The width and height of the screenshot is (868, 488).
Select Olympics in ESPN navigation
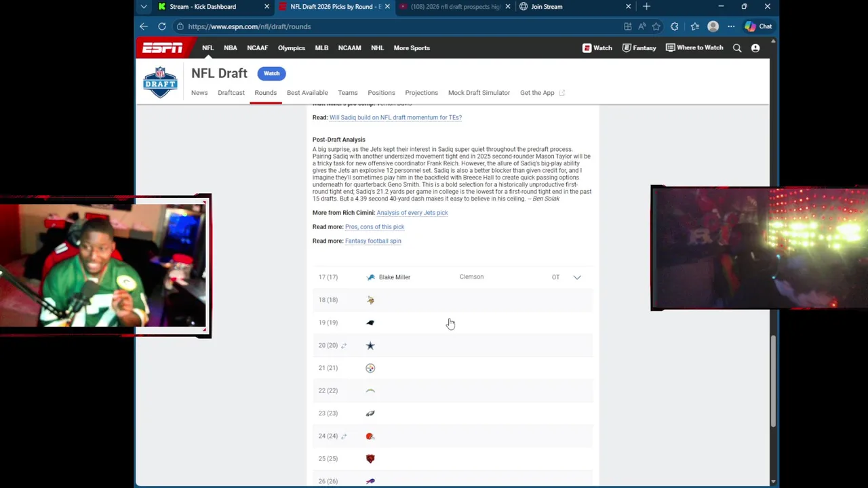pos(292,48)
